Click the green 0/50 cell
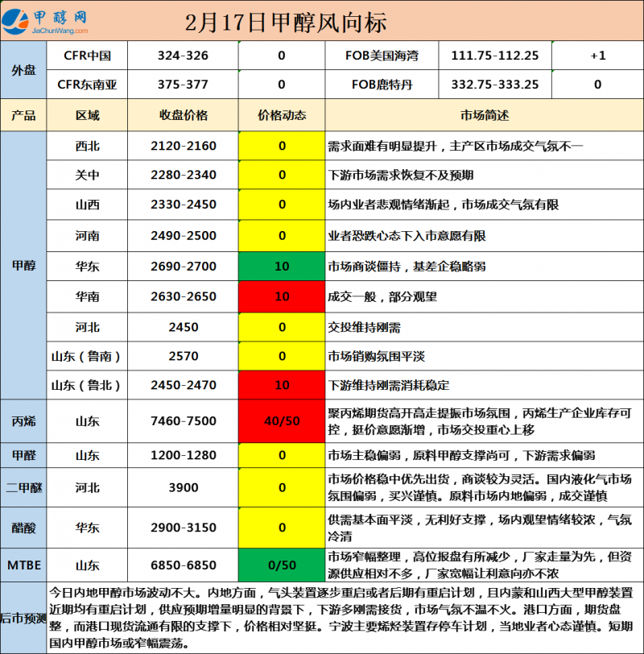 click(282, 565)
